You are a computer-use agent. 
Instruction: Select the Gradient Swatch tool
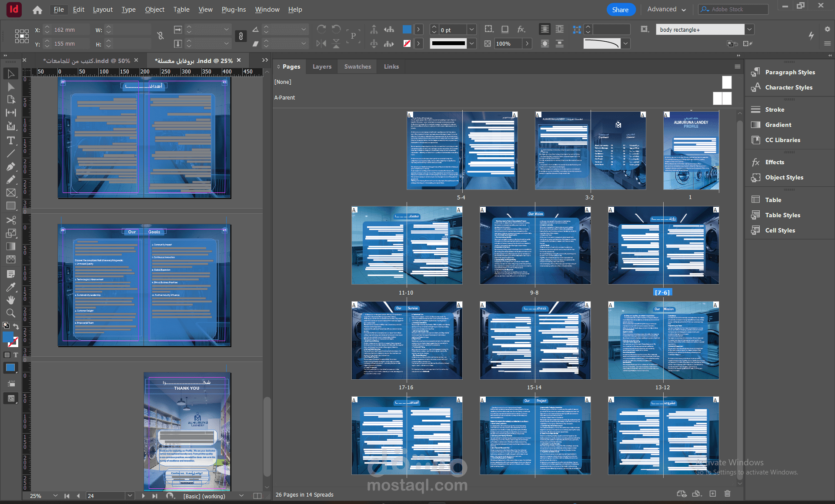[11, 246]
